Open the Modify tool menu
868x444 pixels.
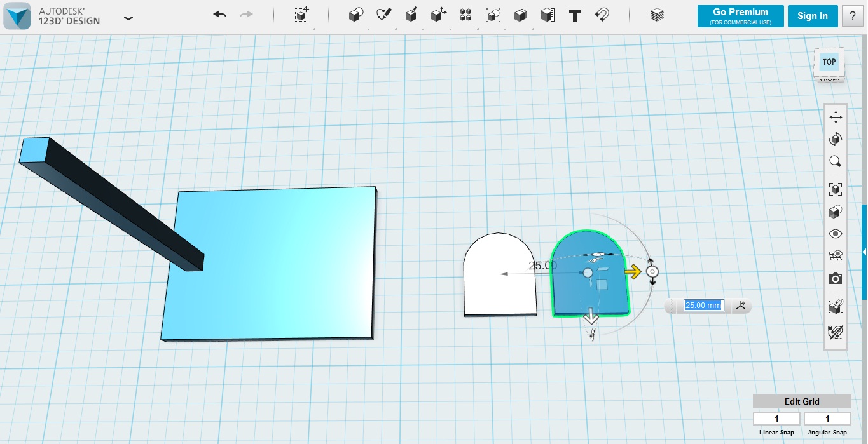click(438, 15)
